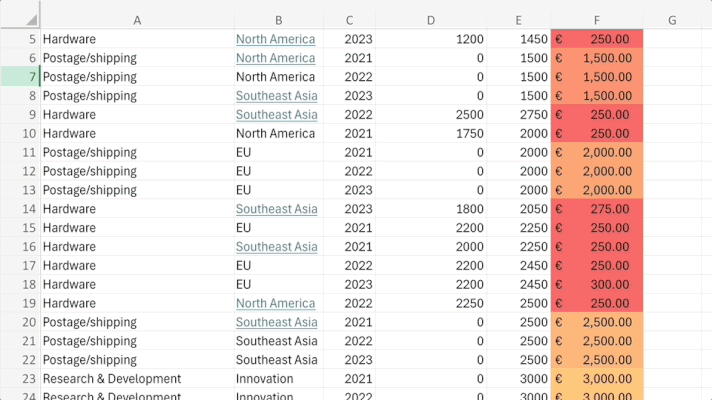Open North America link in row 5
This screenshot has width=712, height=400.
[275, 39]
